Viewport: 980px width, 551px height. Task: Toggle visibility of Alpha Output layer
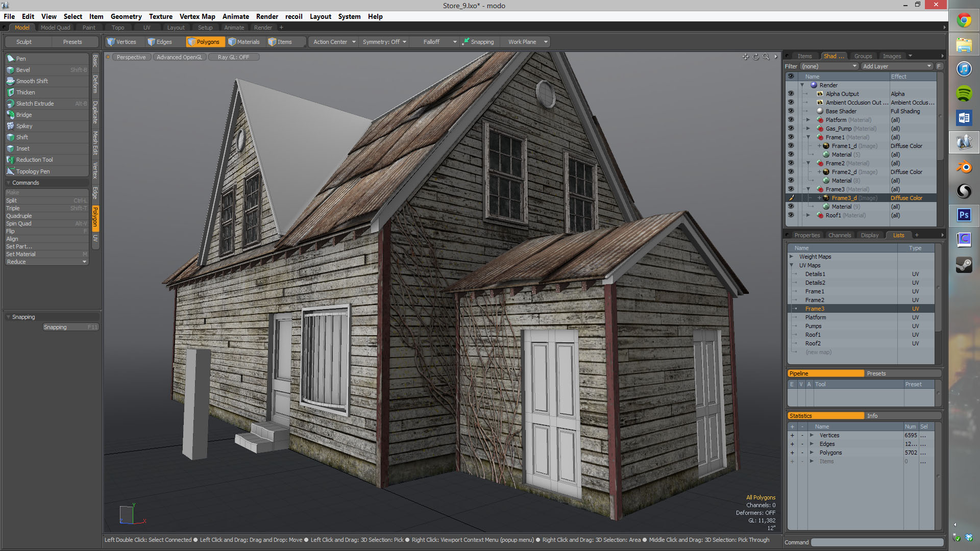tap(791, 94)
